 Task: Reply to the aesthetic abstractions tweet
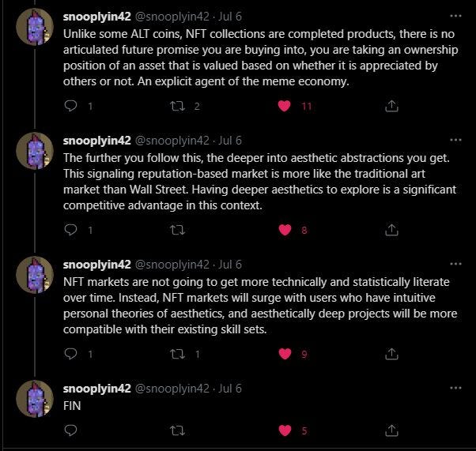coord(70,230)
